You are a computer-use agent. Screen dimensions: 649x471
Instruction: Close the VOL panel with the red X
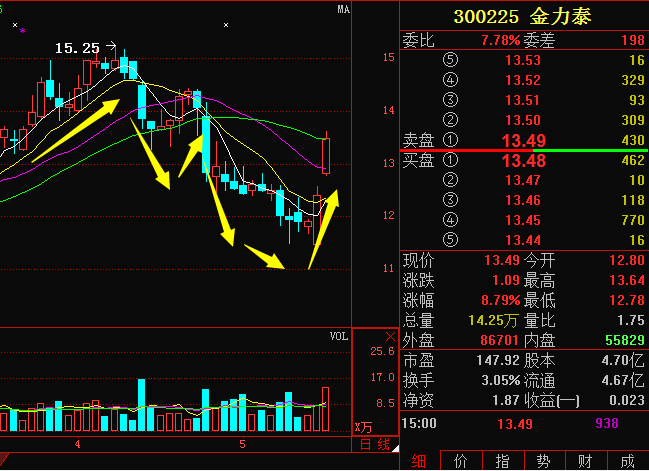[x=390, y=336]
